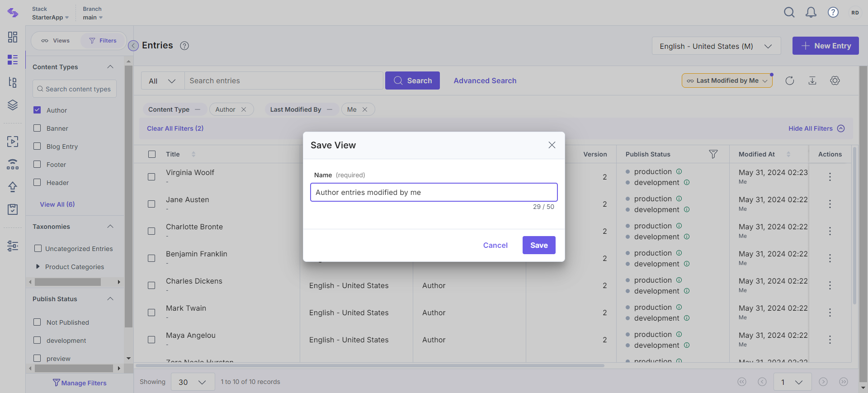Open the Dashboard icon in left sidebar
Image resolution: width=868 pixels, height=393 pixels.
click(13, 37)
